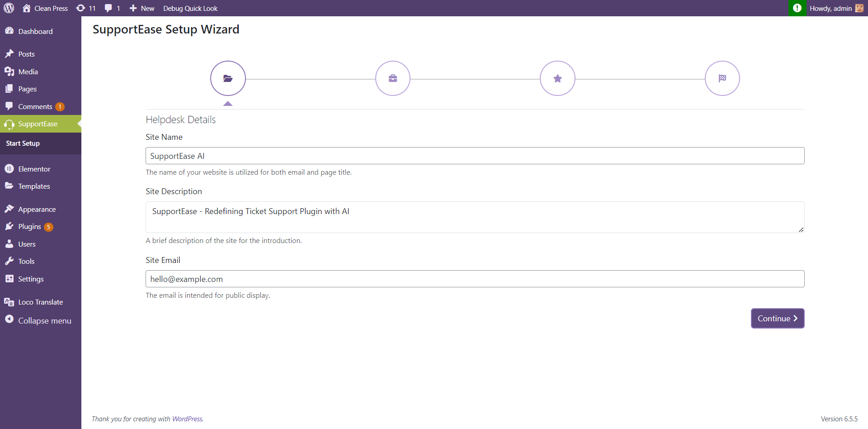The image size is (868, 429).
Task: Click the Elementor circle icon
Action: coord(9,168)
